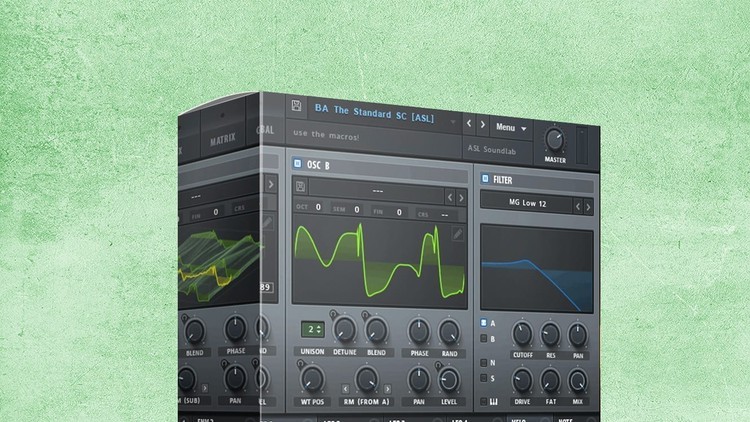Select next OSC B wavetable
This screenshot has width=750, height=422.
click(x=461, y=198)
